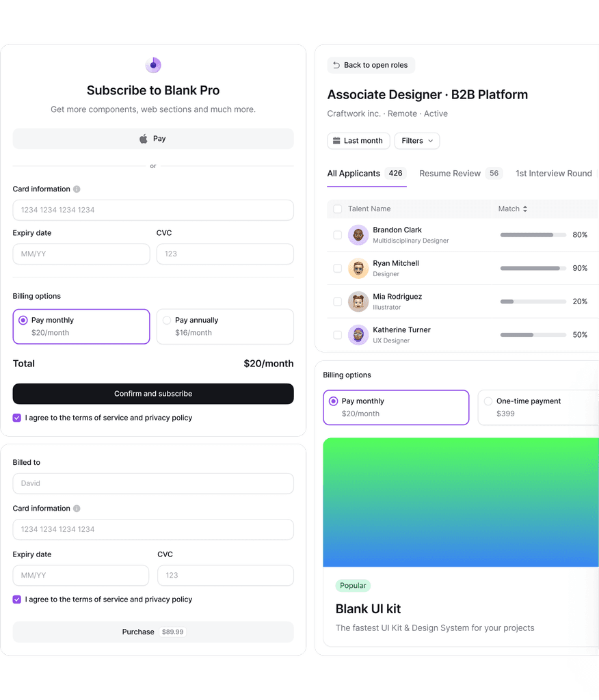This screenshot has height=700, width=599.
Task: Switch to the Resume Review tab
Action: pos(451,173)
